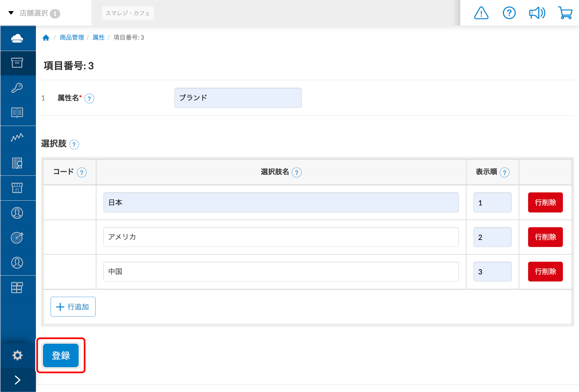Click help icon next to 属性名

pos(89,99)
